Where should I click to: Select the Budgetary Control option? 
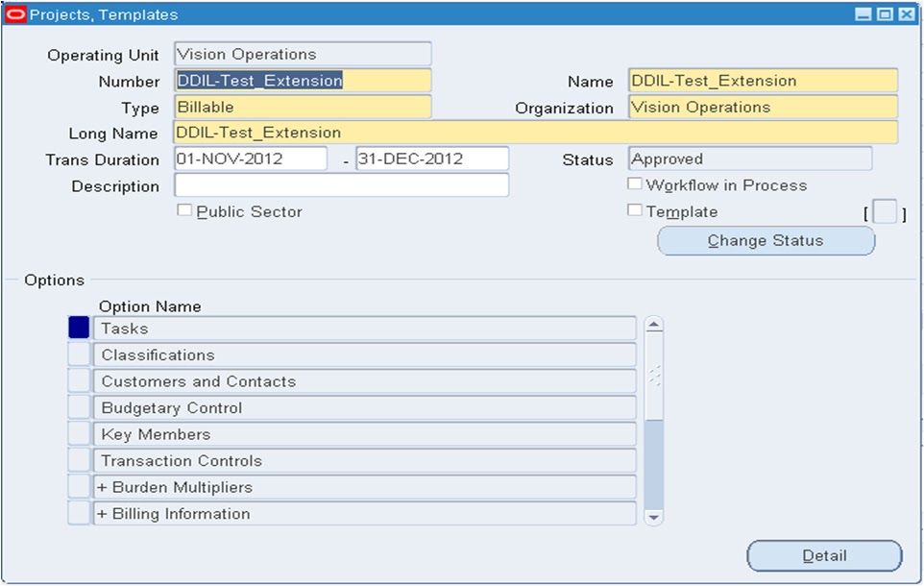[365, 407]
